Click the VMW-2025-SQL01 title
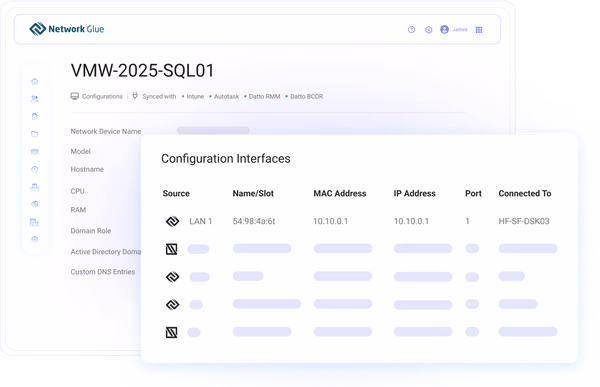The width and height of the screenshot is (600, 387). click(142, 70)
